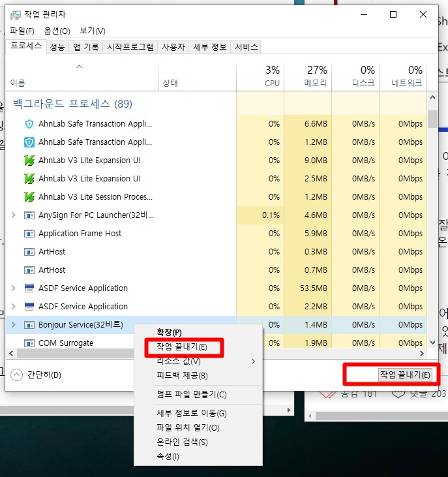Click the 작업 끝내기(E) button at bottom right
Image resolution: width=448 pixels, height=477 pixels.
click(x=405, y=375)
